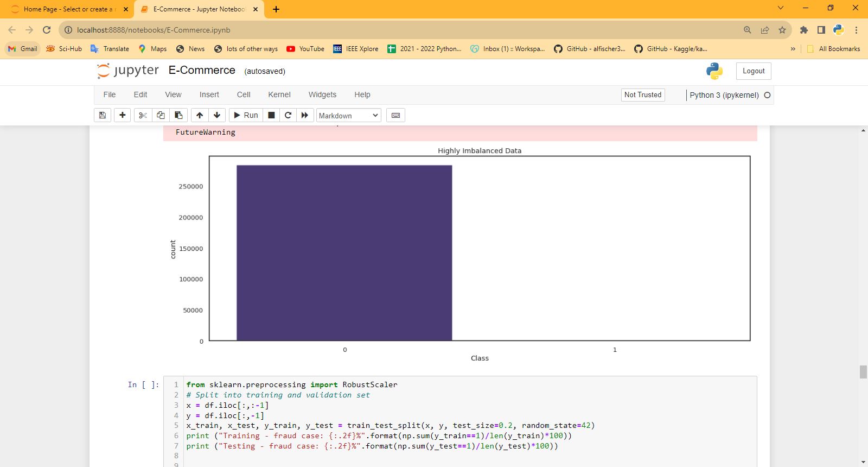Interrupt the kernel with stop icon
Image resolution: width=868 pixels, height=467 pixels.
click(x=271, y=115)
